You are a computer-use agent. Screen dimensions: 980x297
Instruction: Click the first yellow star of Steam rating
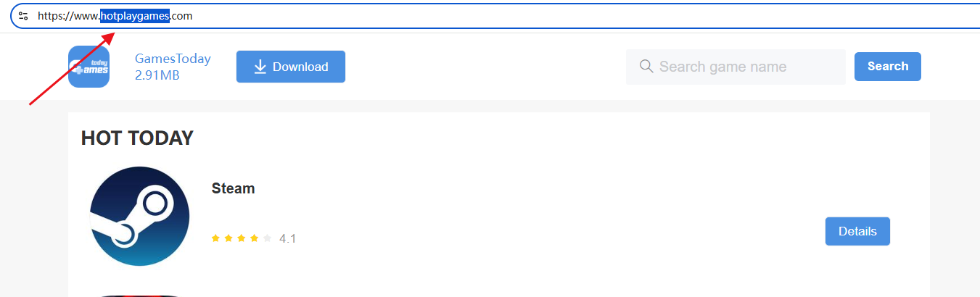point(215,238)
